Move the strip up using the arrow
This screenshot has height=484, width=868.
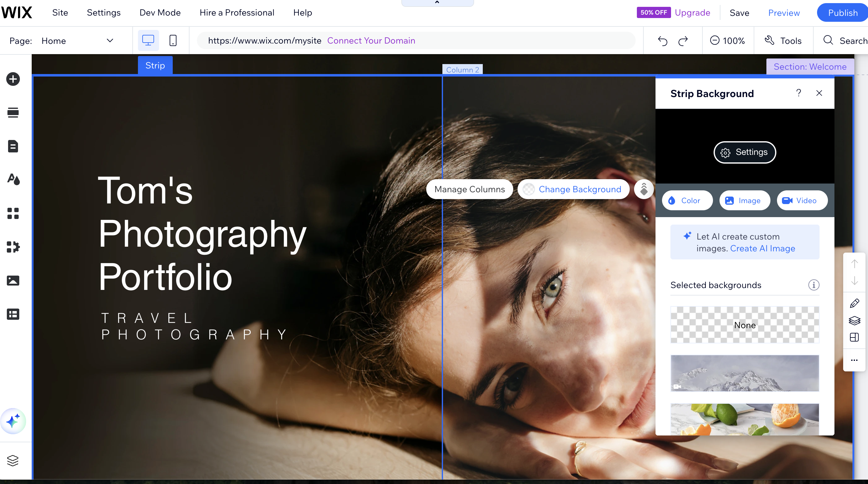[855, 264]
